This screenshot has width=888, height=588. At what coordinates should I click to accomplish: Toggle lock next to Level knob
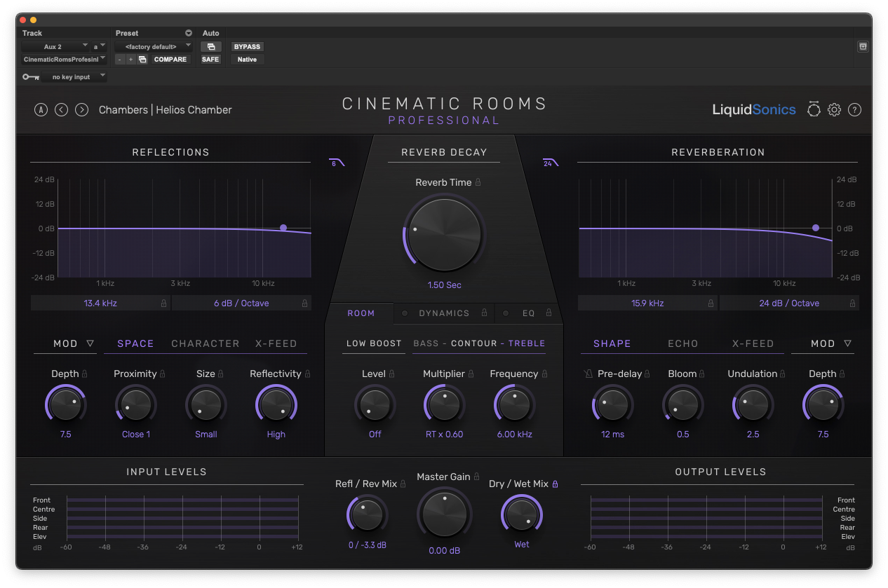click(x=392, y=374)
